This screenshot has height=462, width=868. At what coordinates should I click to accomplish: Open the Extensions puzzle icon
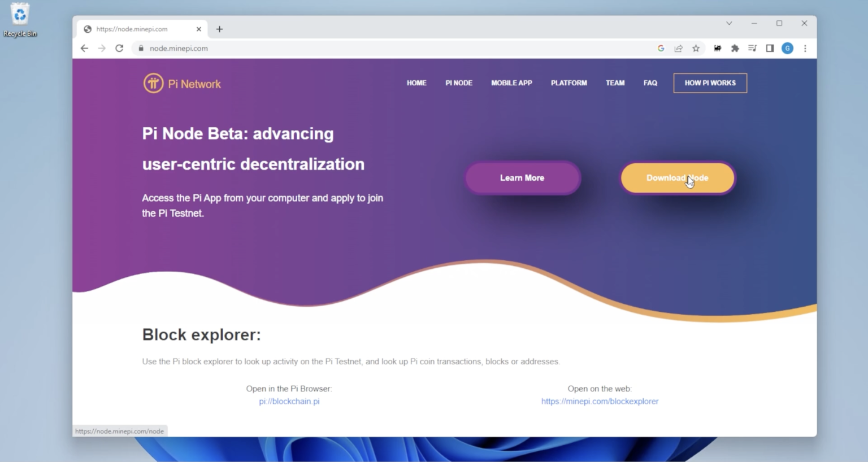pyautogui.click(x=735, y=48)
